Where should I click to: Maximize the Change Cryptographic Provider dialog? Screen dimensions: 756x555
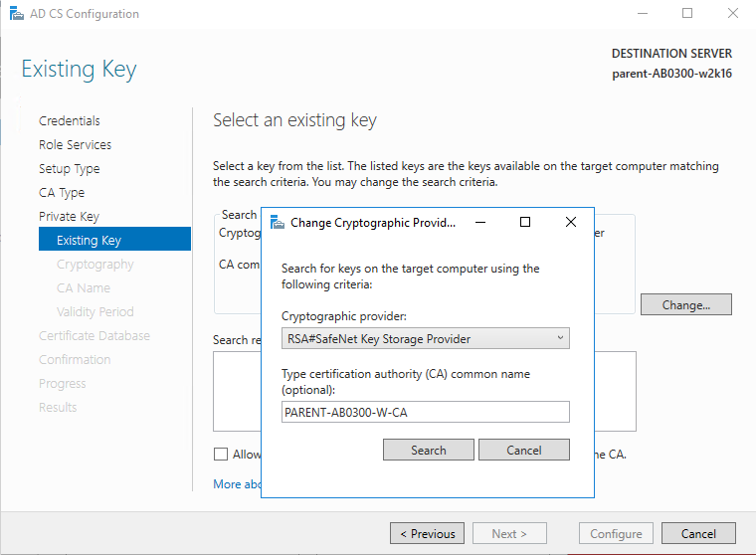coord(525,222)
